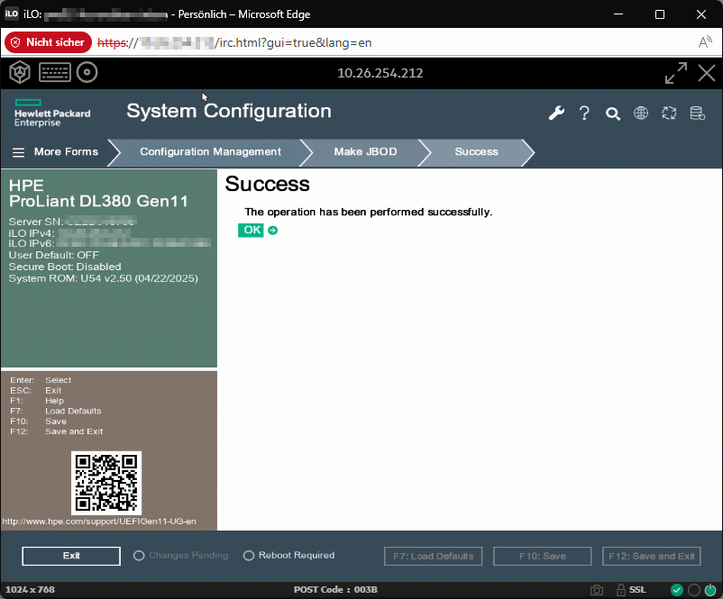Click System ROM: U54 v2.50 text
Viewport: 723px width, 599px height.
tap(103, 279)
